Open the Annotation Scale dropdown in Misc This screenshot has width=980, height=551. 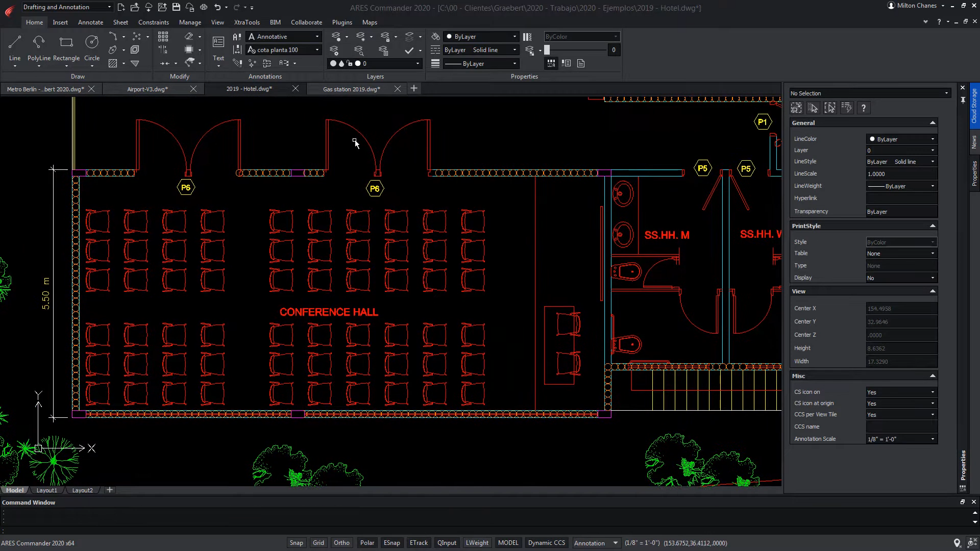pyautogui.click(x=901, y=439)
